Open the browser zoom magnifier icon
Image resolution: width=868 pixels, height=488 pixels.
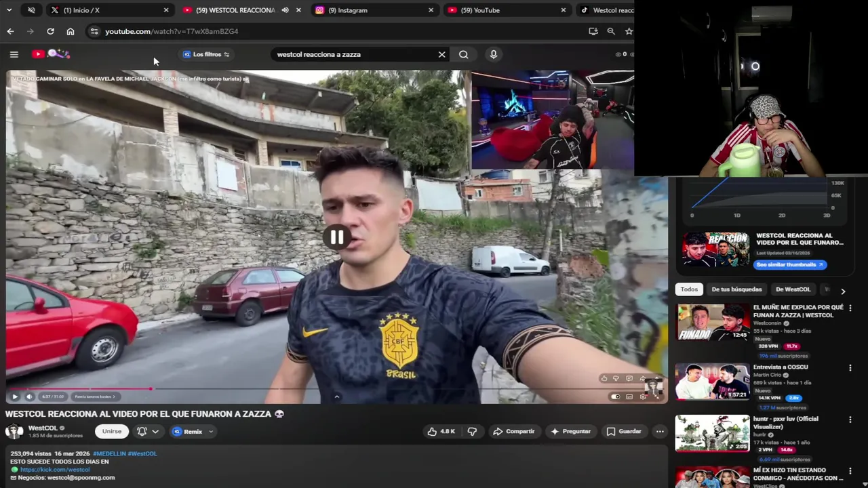click(611, 31)
